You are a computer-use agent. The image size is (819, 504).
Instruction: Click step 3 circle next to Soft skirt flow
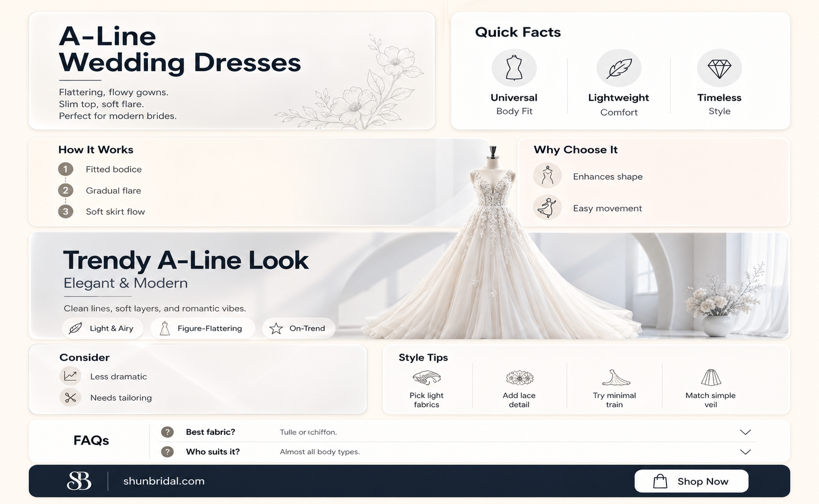pos(66,212)
